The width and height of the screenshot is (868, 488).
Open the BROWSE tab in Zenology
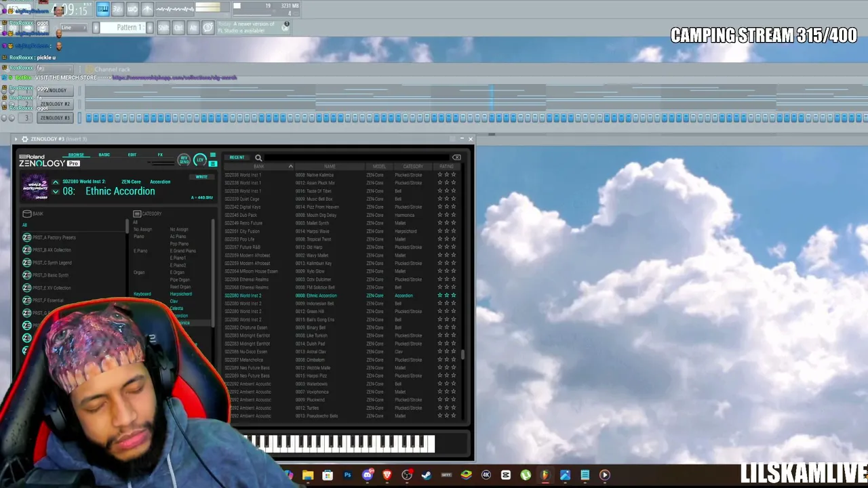coord(76,155)
